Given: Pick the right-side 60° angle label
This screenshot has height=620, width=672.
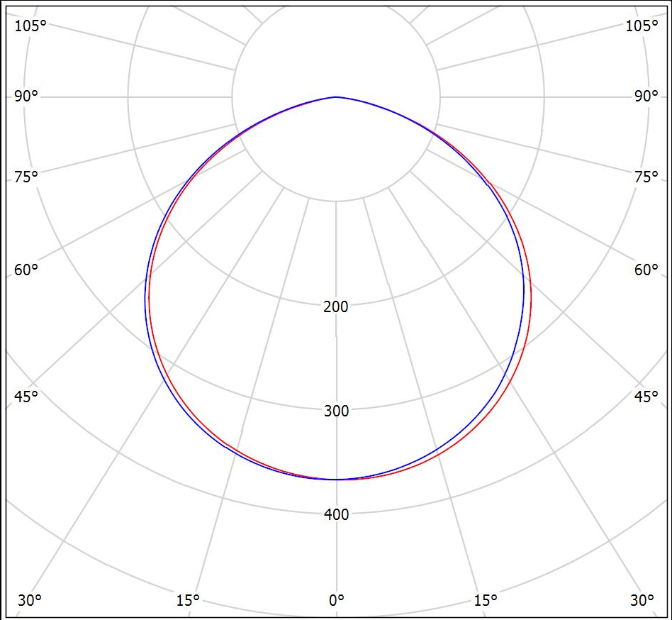Looking at the screenshot, I should (646, 270).
